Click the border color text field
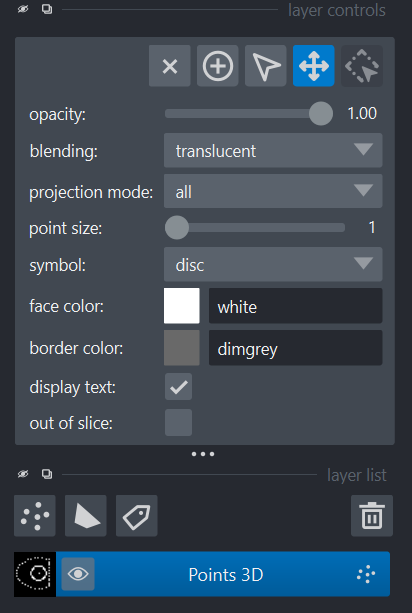412x613 pixels. click(x=296, y=348)
